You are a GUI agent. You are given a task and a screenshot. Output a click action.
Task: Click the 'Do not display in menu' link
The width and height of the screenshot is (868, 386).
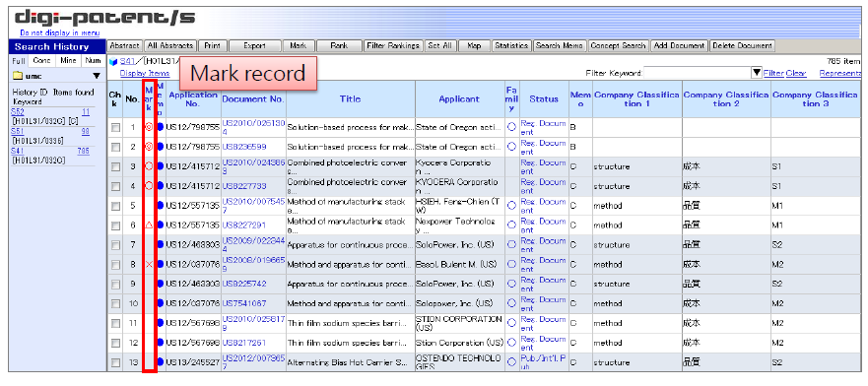tap(59, 33)
